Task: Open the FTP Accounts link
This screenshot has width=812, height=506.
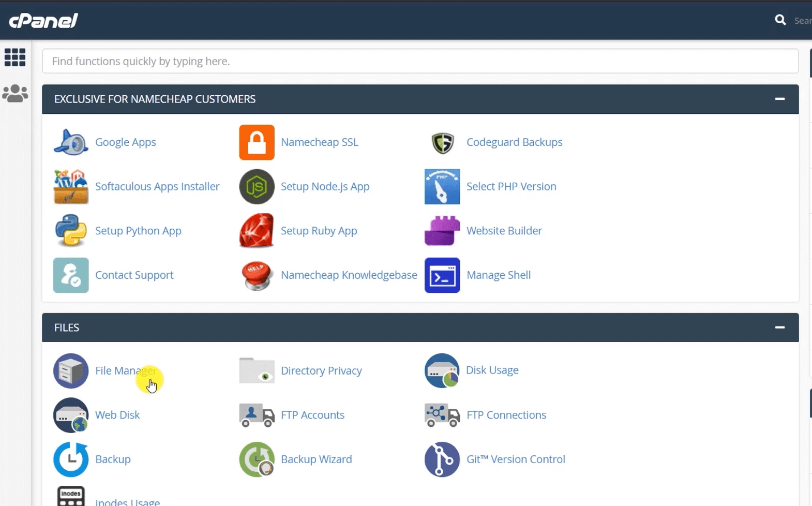Action: pyautogui.click(x=312, y=415)
